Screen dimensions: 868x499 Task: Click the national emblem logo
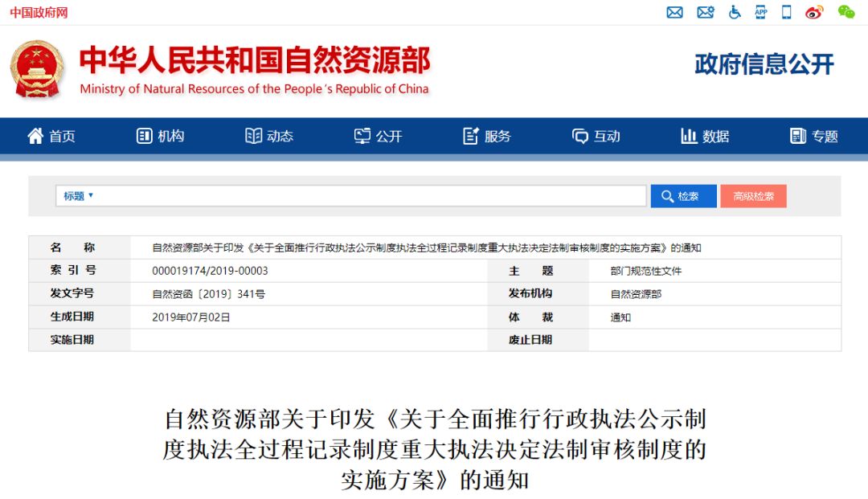coord(36,69)
